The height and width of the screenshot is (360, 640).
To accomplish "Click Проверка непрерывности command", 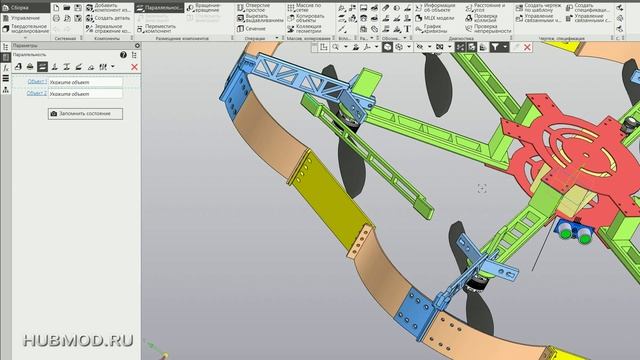I will 488,28.
